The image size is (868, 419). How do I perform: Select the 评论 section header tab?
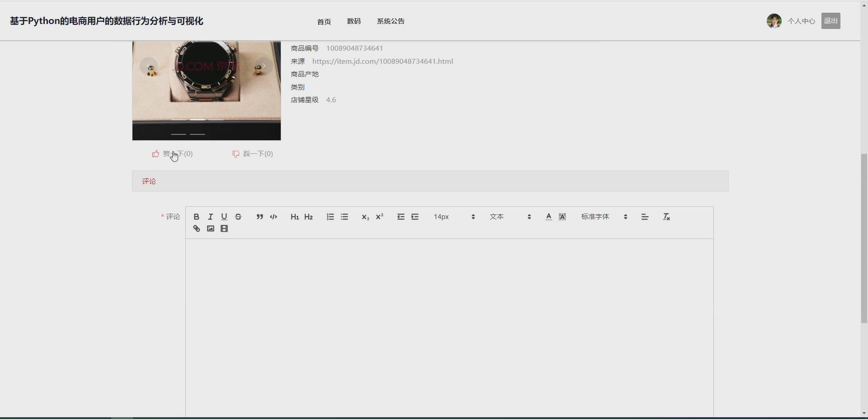coord(149,181)
